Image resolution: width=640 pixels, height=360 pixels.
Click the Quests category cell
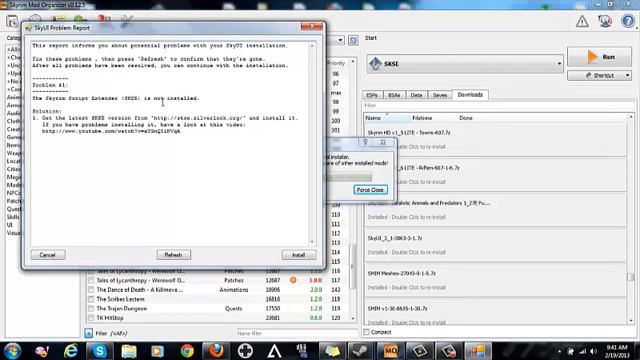pos(233,309)
